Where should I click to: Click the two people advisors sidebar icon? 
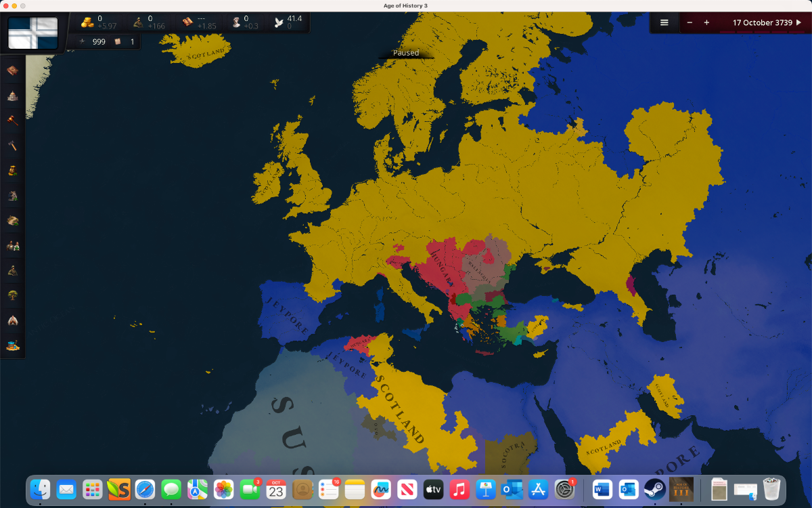click(x=12, y=246)
